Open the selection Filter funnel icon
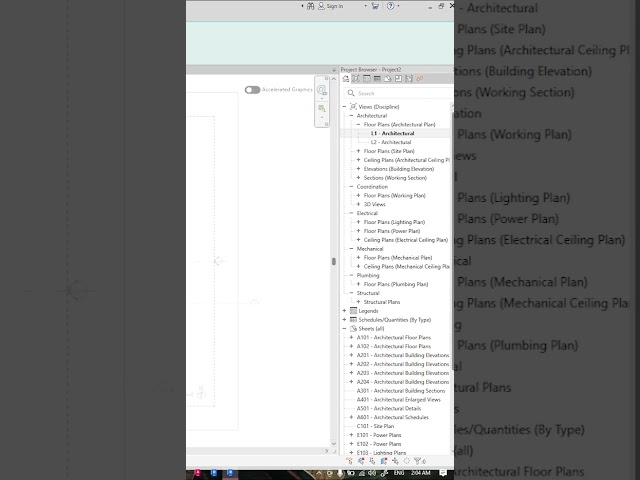Image resolution: width=640 pixels, height=480 pixels. [x=418, y=461]
